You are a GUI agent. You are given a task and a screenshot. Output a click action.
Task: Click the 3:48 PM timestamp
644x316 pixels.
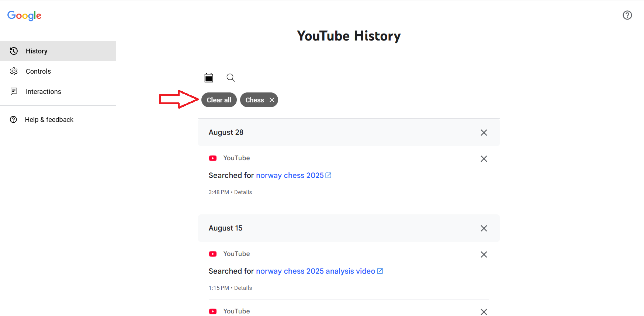[x=219, y=192]
